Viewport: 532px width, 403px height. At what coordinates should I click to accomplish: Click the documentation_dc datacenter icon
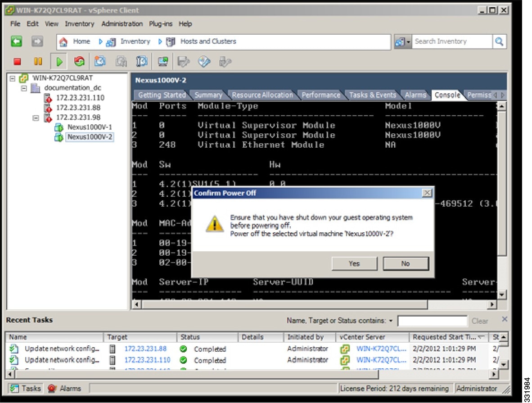[x=36, y=88]
